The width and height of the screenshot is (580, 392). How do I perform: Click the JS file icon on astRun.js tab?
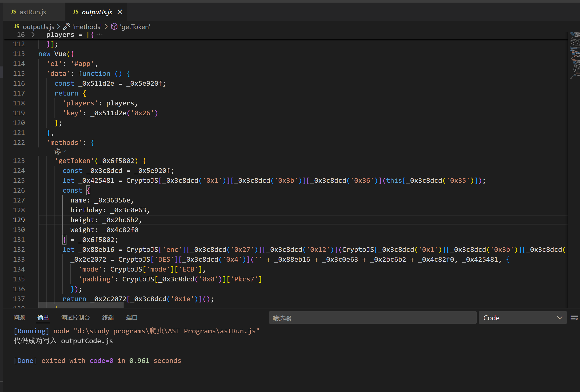coord(14,12)
